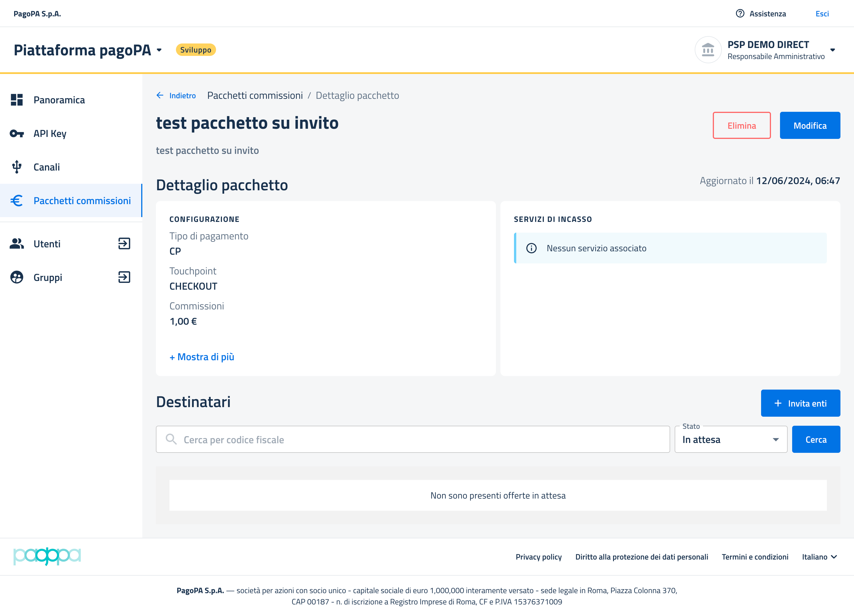Open the PSP DEMO DIRECT account dropdown

[832, 50]
